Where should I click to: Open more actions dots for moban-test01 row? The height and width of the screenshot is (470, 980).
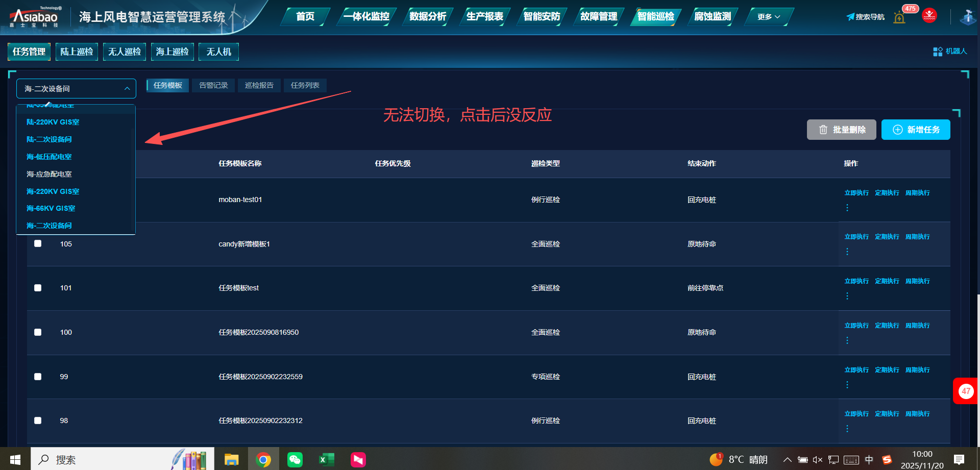[x=847, y=208]
